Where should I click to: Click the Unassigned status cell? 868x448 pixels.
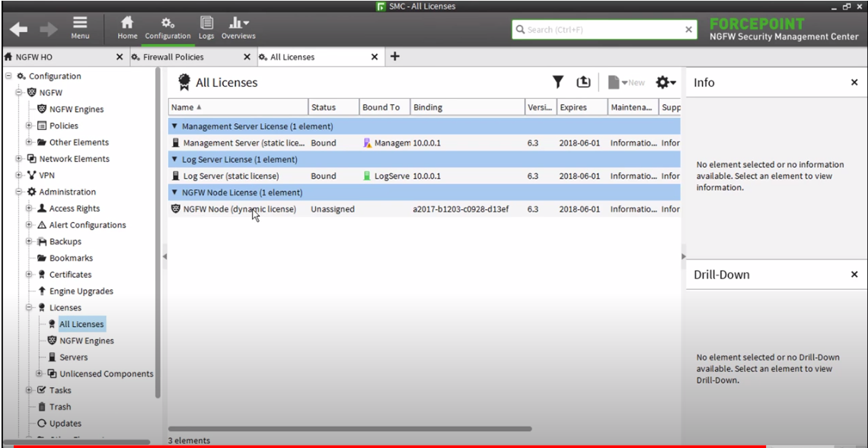click(333, 209)
